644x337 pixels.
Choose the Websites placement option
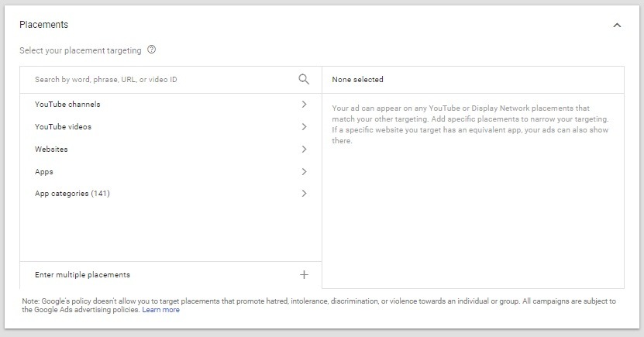(x=170, y=149)
